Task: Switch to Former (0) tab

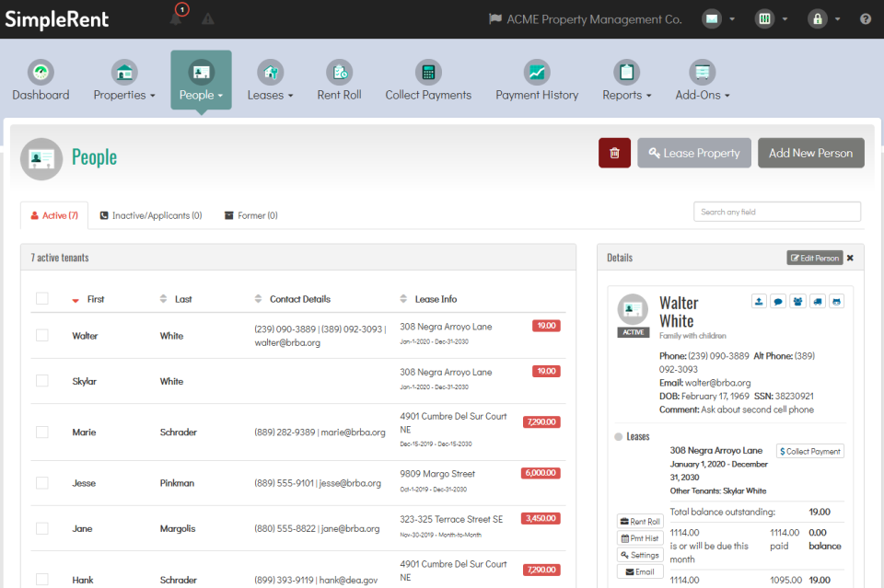Action: 251,215
